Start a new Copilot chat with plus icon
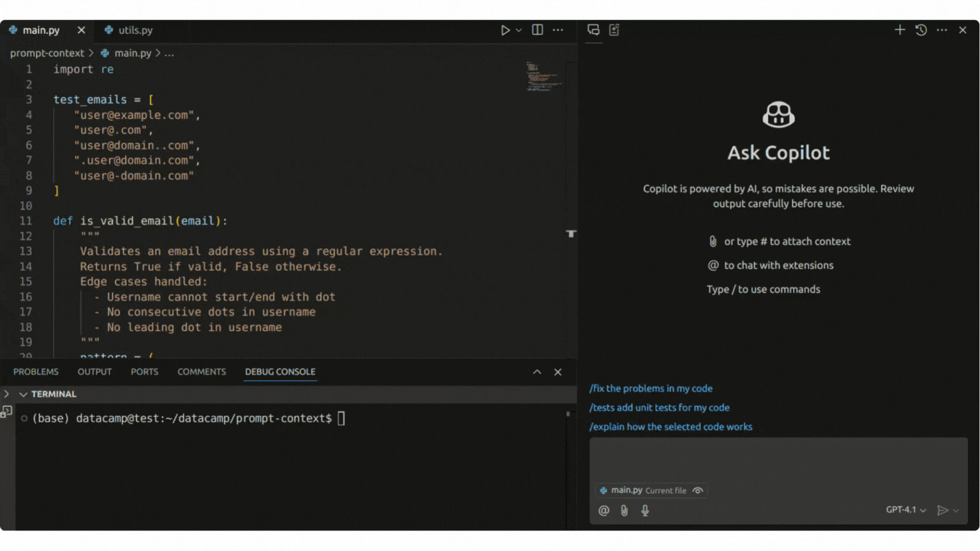Image resolution: width=980 pixels, height=551 pixels. coord(900,30)
